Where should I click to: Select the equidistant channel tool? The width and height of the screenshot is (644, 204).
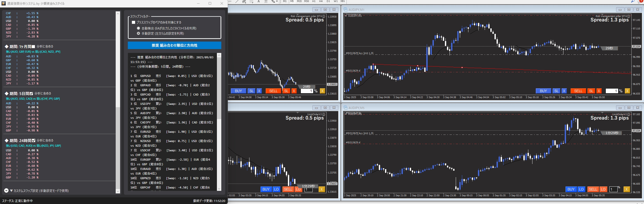click(x=244, y=2)
